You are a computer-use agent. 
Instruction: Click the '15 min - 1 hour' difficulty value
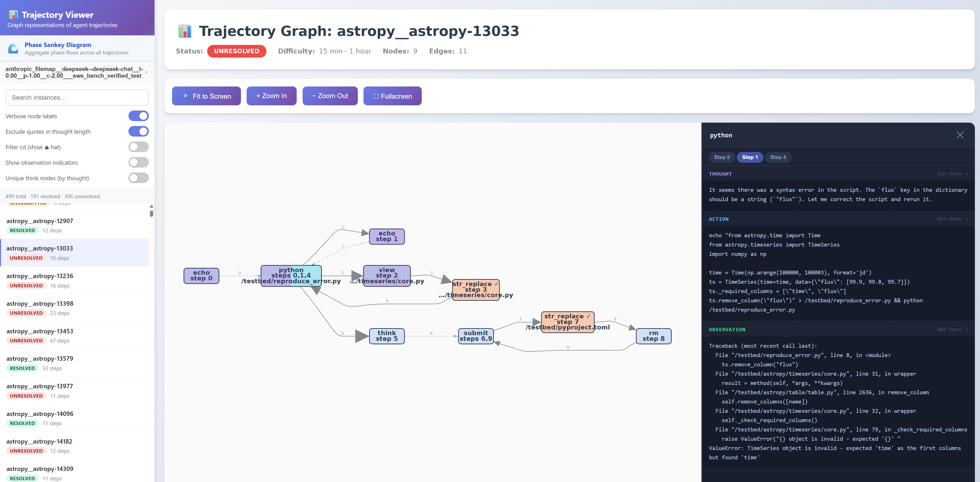coord(345,51)
